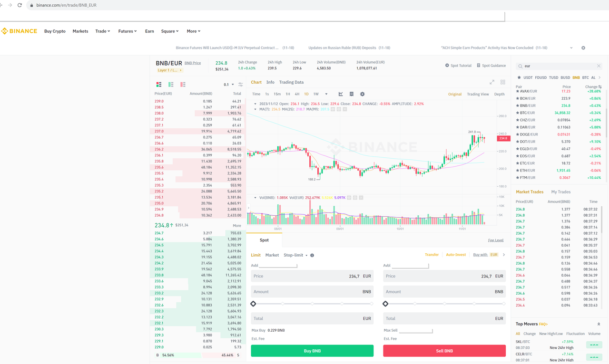Hide the MA indicator with its eye icon
This screenshot has width=609, height=364.
pyautogui.click(x=333, y=109)
